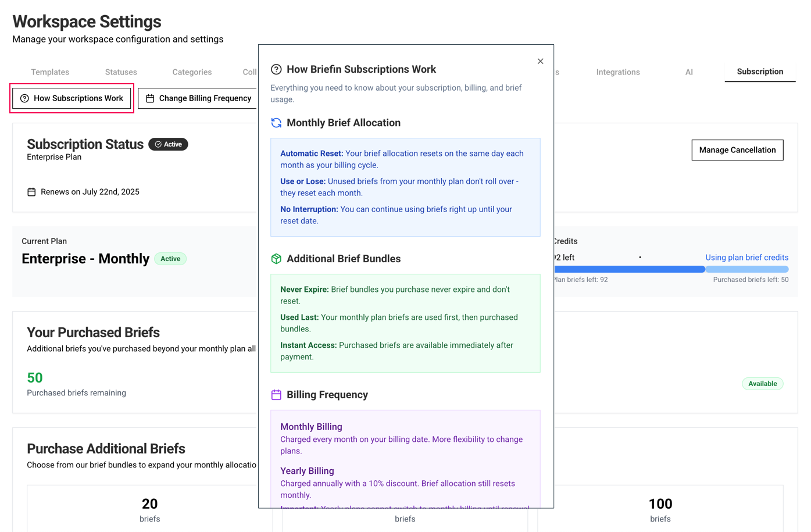This screenshot has width=811, height=532.
Task: Click Renews on July 22nd, 2025 text
Action: pos(90,192)
